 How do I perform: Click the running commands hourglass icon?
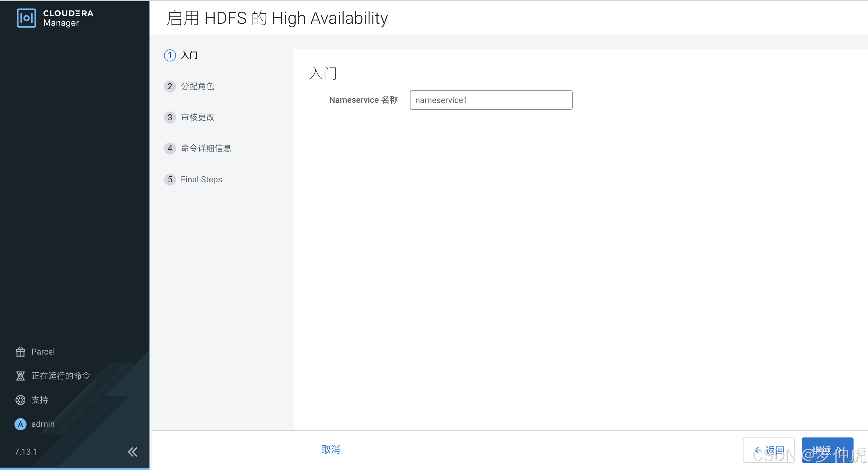point(20,376)
